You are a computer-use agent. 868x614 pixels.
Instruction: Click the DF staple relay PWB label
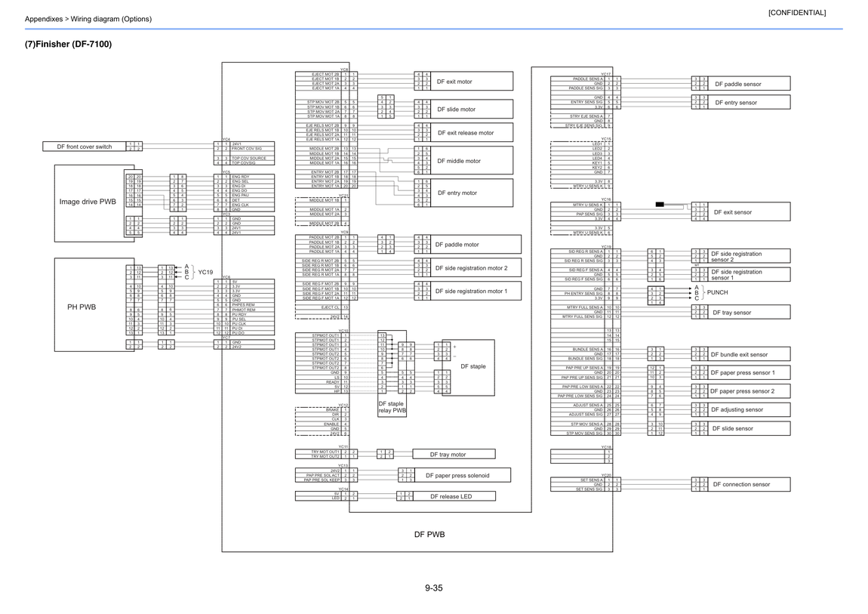(x=392, y=408)
